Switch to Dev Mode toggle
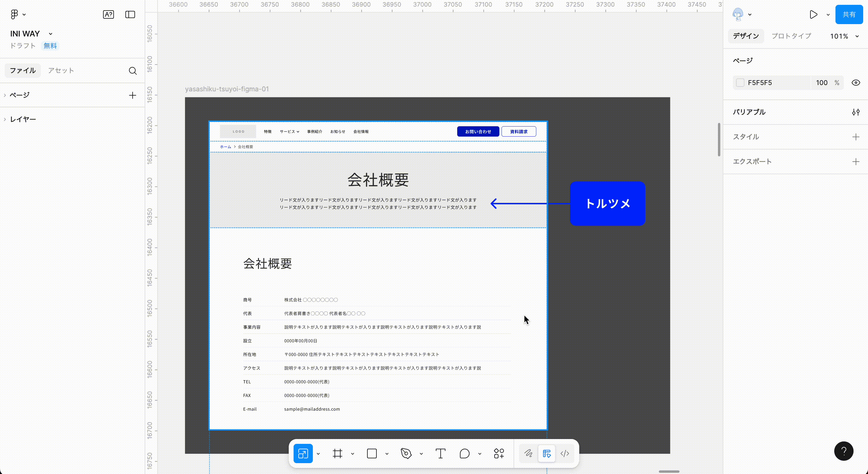 point(565,453)
